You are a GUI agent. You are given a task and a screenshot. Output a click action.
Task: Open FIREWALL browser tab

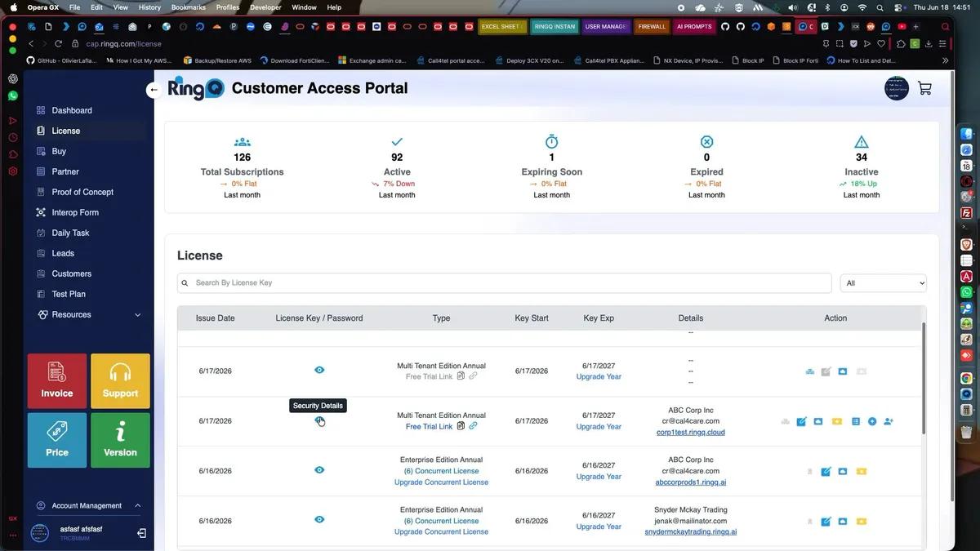coord(652,26)
